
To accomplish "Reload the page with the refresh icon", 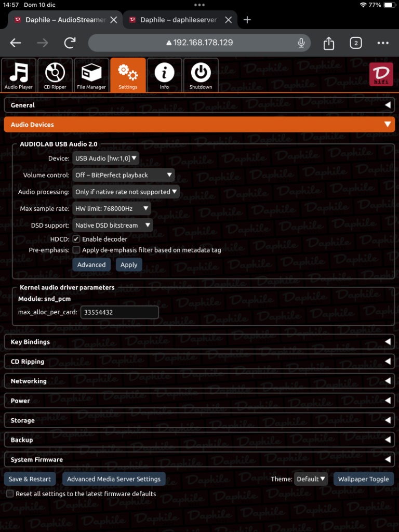I will pos(70,43).
